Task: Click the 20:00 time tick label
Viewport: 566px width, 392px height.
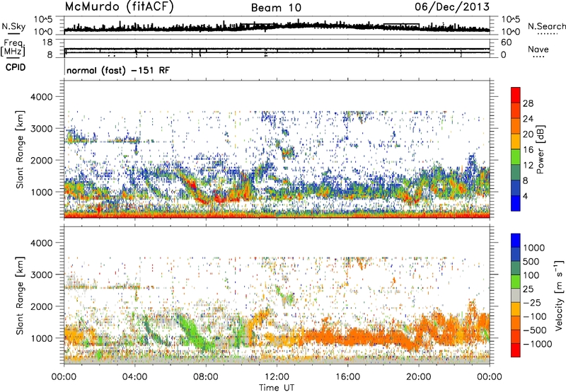Action: click(x=418, y=377)
